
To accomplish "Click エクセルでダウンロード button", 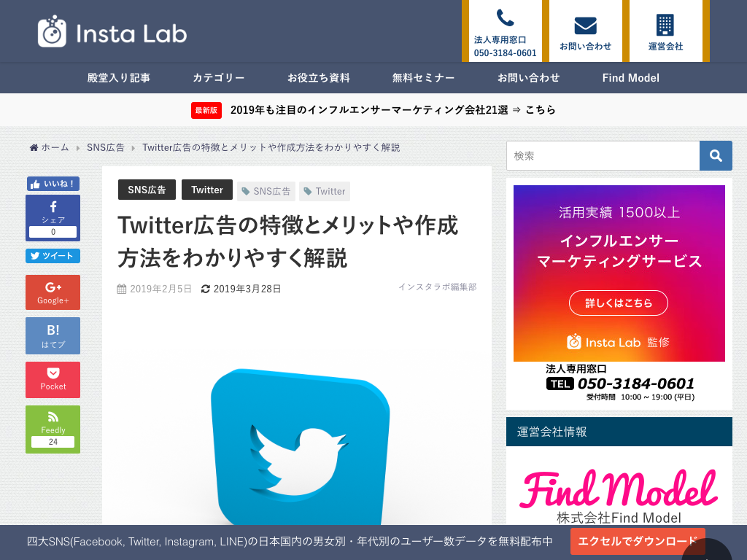I will (x=638, y=542).
